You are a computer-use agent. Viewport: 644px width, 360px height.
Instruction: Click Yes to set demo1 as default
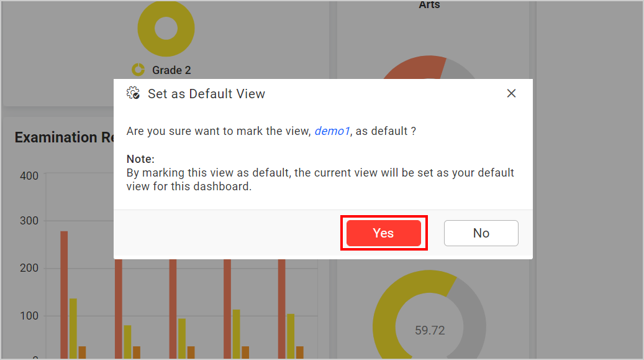click(383, 233)
